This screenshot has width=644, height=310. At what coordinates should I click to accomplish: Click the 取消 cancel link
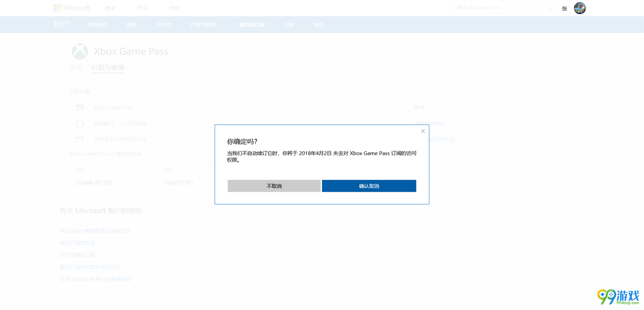click(x=419, y=107)
